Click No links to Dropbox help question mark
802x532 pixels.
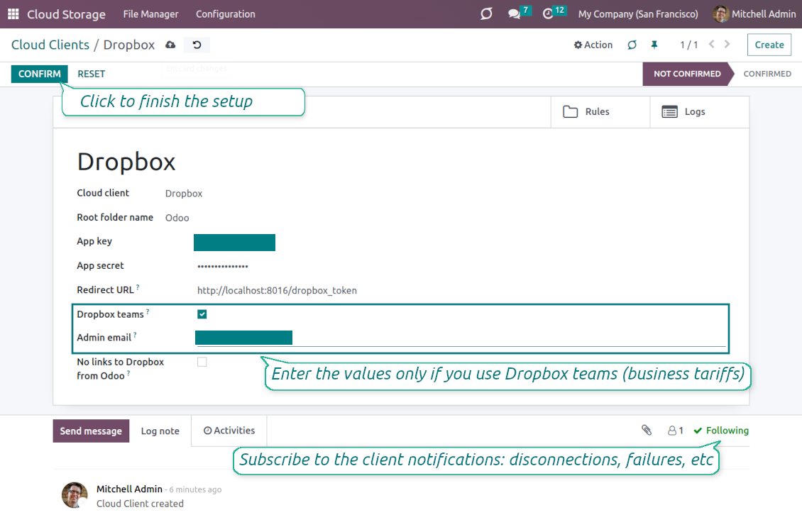point(128,373)
